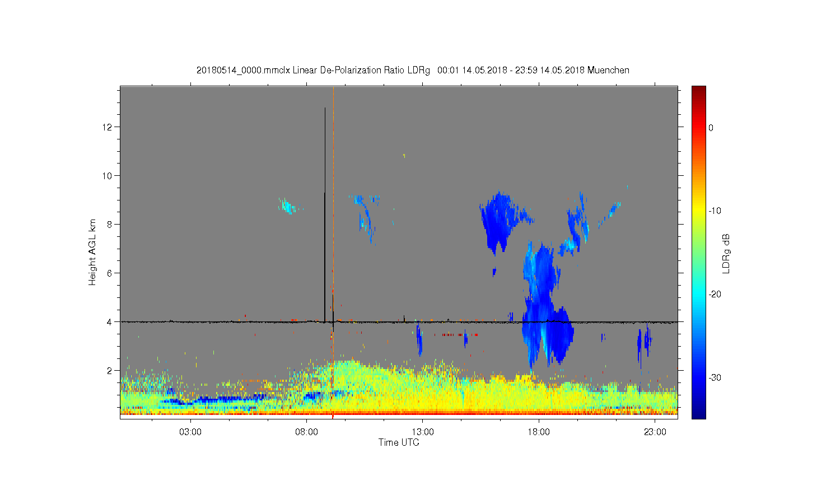Viewport: 840px width, 504px height.
Task: Click the 13:00 time tick label
Action: point(423,432)
